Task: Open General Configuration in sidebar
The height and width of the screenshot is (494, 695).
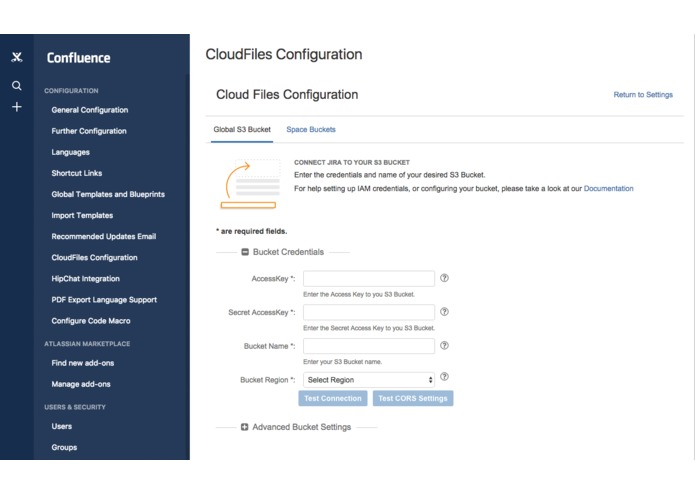Action: [90, 110]
